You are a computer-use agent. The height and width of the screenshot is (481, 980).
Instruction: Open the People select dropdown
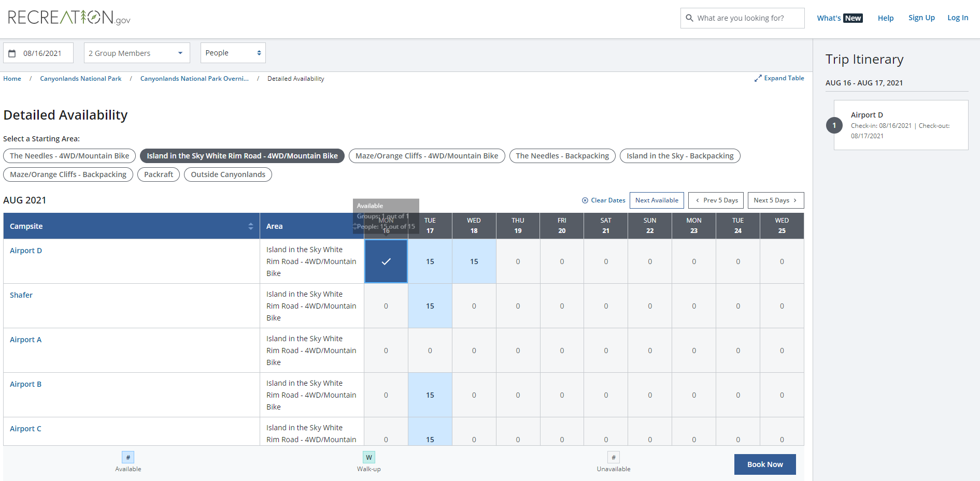point(233,53)
